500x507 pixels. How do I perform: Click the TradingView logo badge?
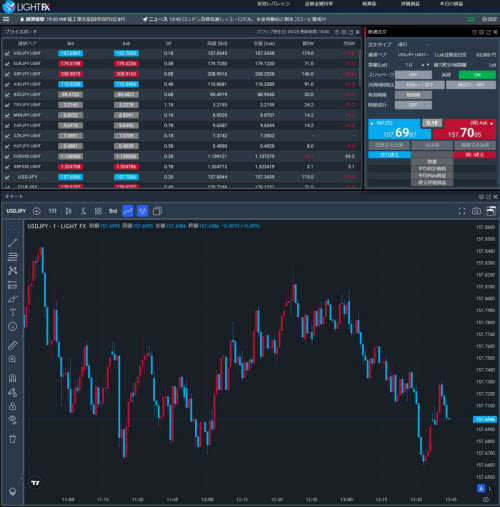35,483
